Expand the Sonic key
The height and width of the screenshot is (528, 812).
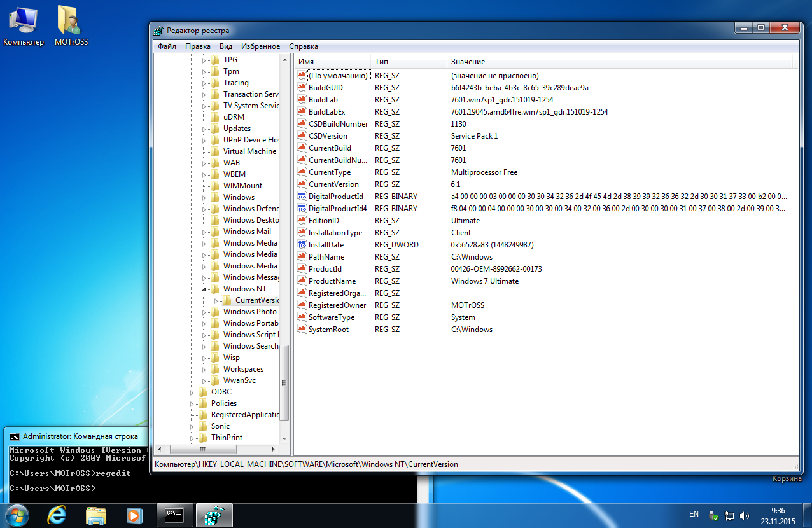coord(192,426)
